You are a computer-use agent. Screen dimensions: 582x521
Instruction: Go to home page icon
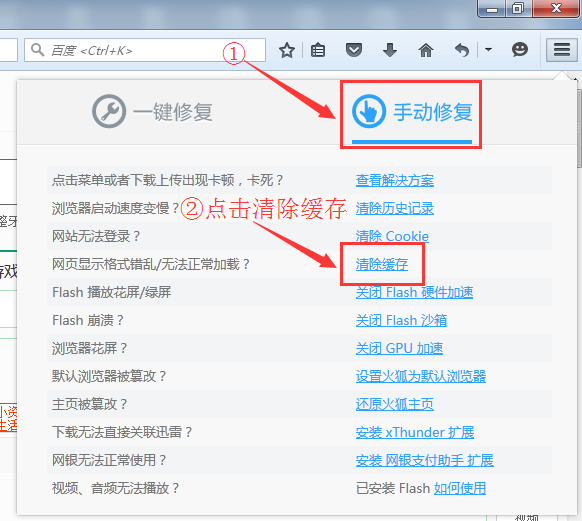pyautogui.click(x=426, y=50)
